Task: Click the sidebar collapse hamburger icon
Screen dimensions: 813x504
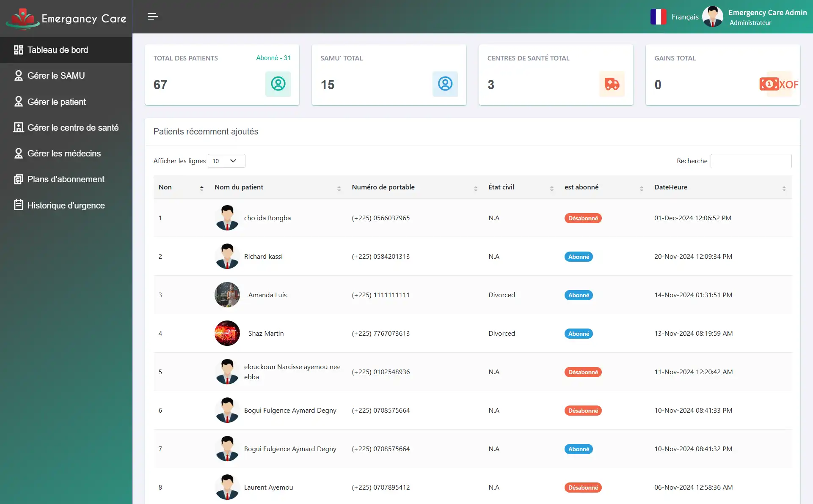Action: pyautogui.click(x=153, y=17)
